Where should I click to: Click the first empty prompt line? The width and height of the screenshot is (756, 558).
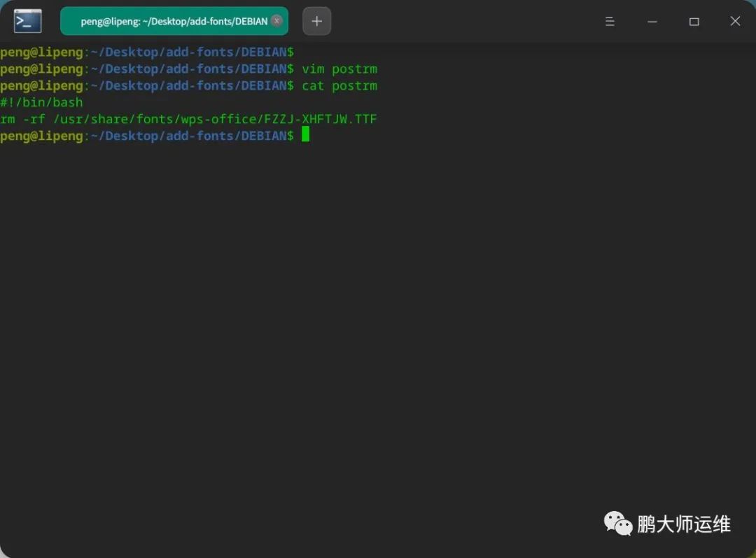pos(147,52)
